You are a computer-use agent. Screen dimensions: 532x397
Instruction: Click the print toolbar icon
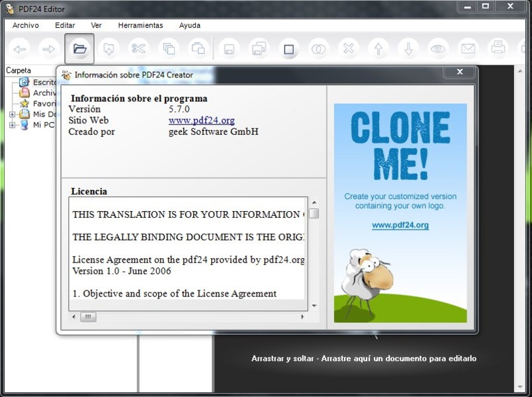pyautogui.click(x=498, y=49)
